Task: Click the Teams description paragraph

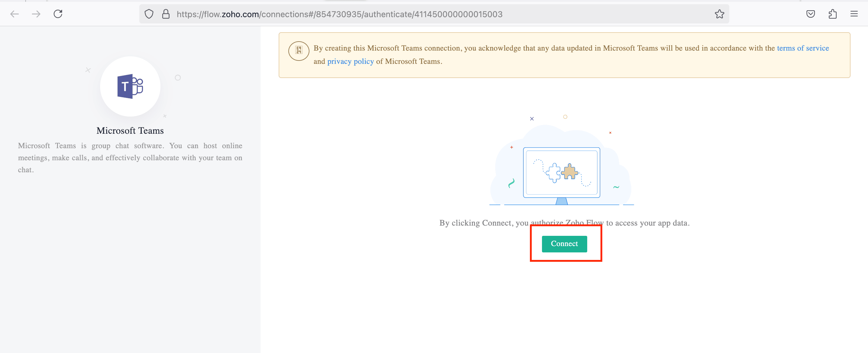Action: [130, 158]
